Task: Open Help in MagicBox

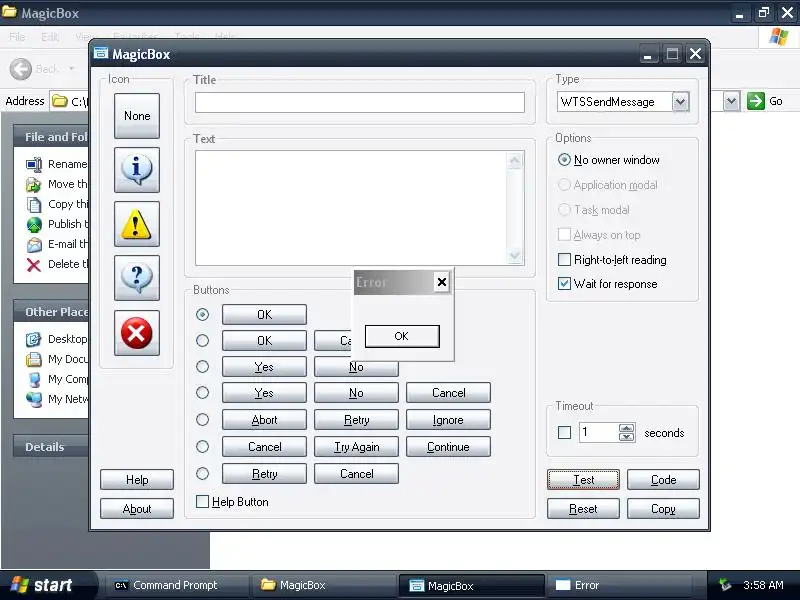Action: (137, 480)
